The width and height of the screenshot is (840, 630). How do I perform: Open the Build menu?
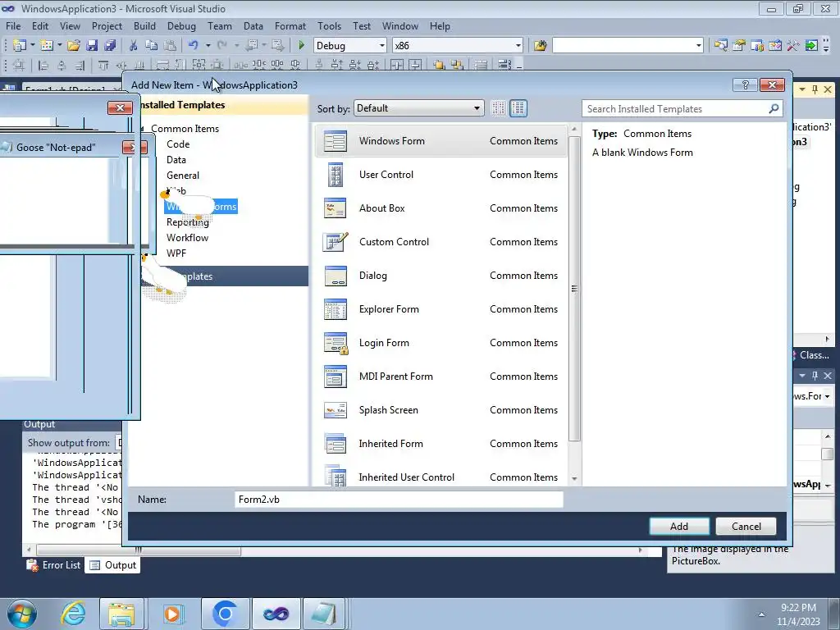click(144, 26)
